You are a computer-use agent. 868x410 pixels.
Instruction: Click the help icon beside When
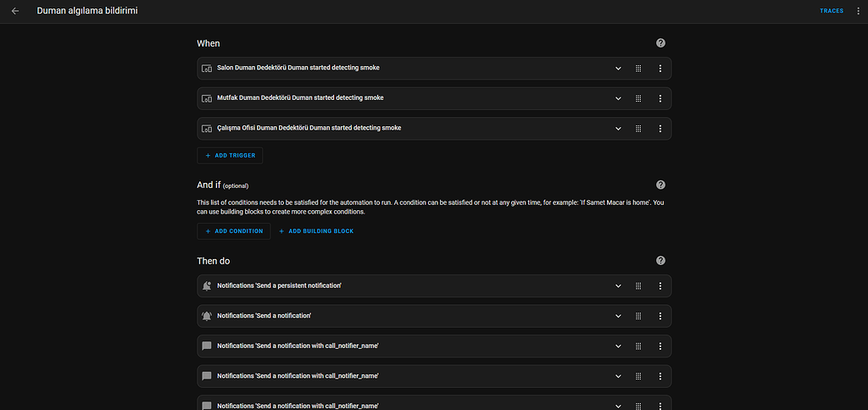pos(660,43)
